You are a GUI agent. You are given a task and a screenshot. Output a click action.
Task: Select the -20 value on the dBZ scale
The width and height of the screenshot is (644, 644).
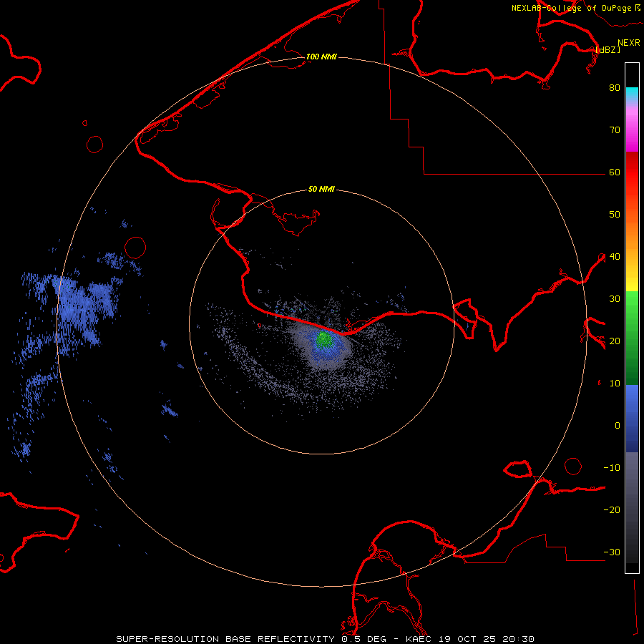coord(612,510)
